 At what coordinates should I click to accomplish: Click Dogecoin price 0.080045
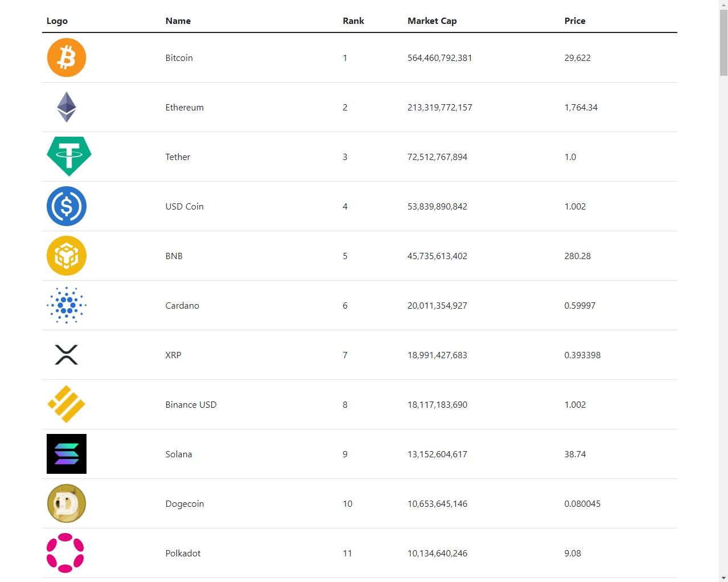[x=583, y=504]
